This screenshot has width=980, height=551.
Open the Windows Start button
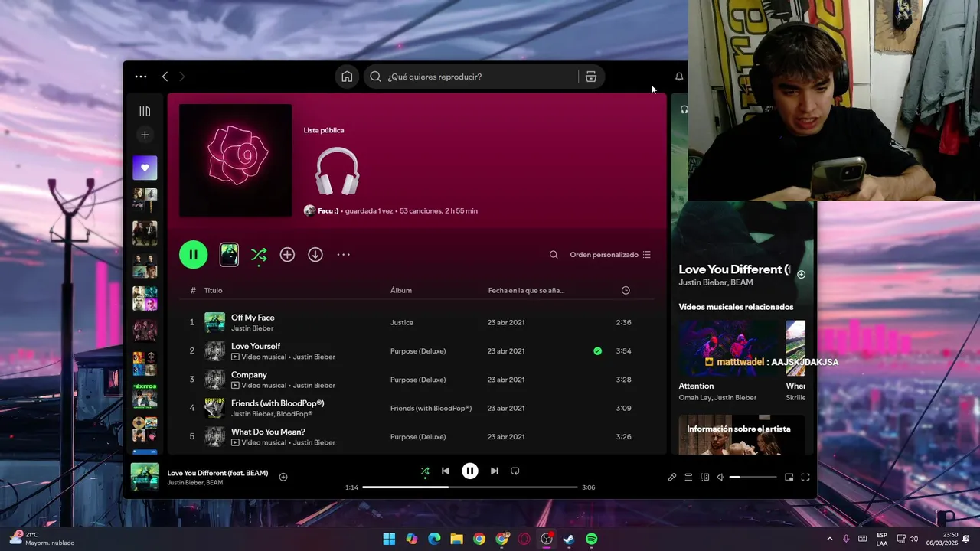tap(389, 539)
